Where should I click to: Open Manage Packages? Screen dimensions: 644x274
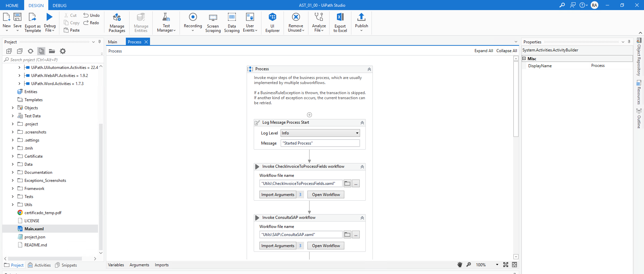point(117,23)
